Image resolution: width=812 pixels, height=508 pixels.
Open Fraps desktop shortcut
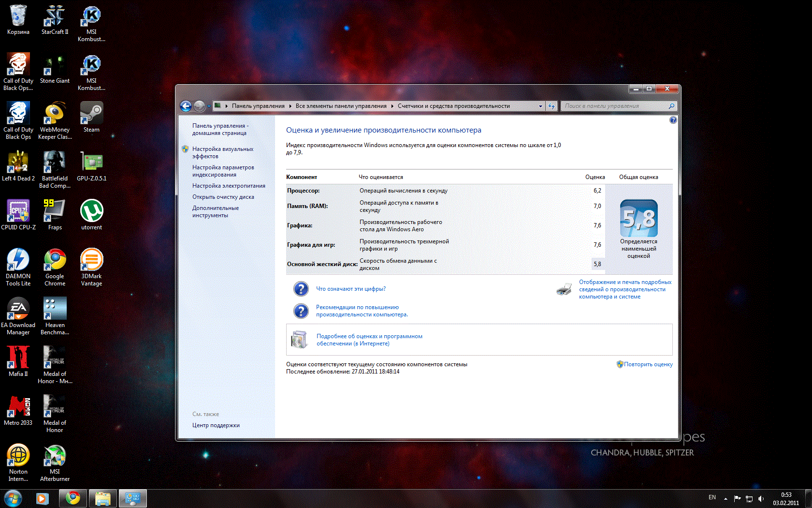[55, 215]
